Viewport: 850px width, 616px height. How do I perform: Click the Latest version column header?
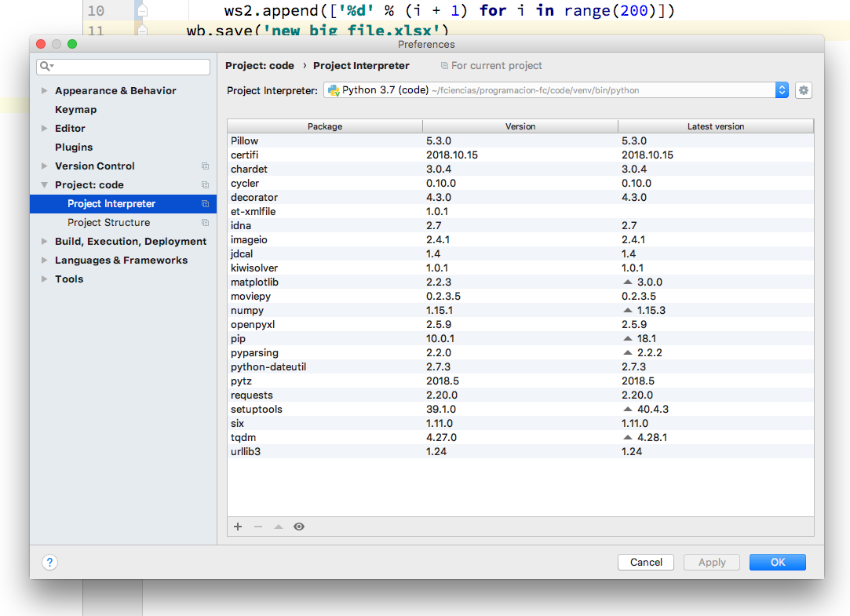(716, 126)
